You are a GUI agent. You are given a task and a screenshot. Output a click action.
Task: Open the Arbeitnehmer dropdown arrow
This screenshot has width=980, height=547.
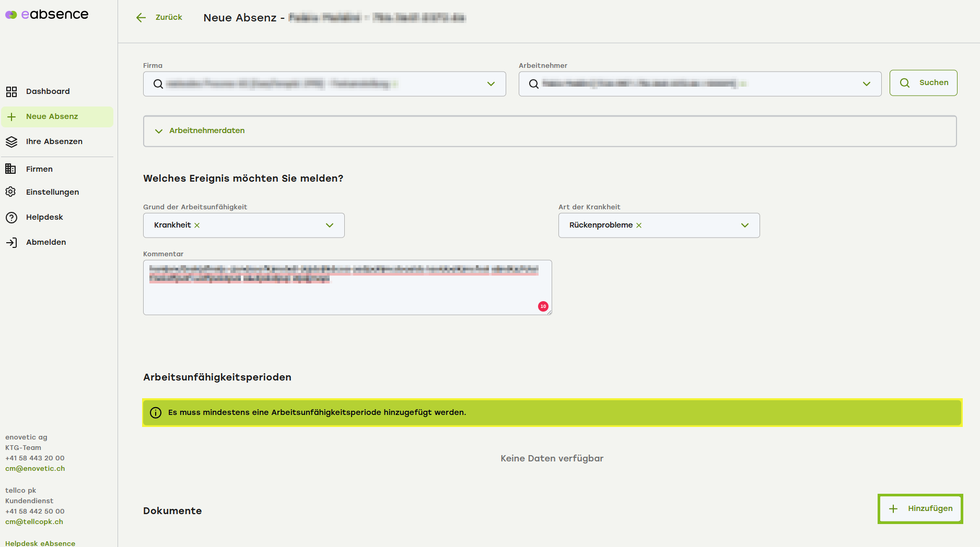point(866,84)
